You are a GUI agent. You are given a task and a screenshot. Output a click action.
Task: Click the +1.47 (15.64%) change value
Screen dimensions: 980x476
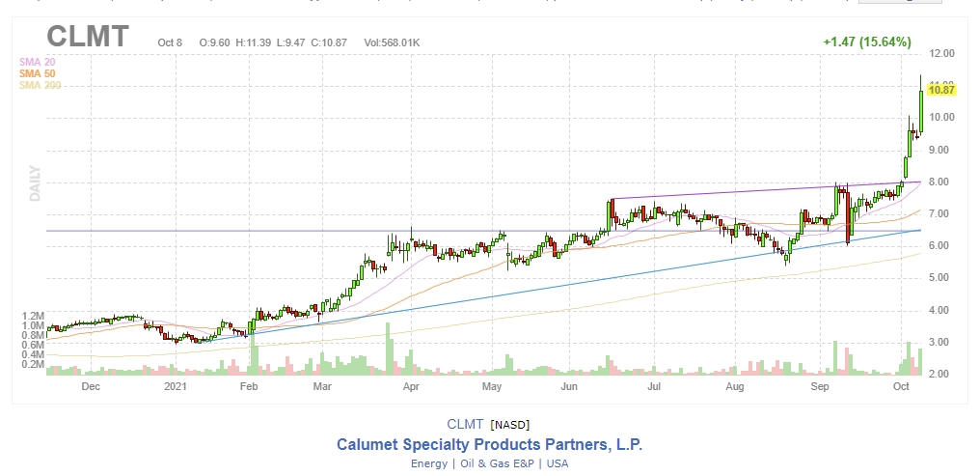coord(867,42)
